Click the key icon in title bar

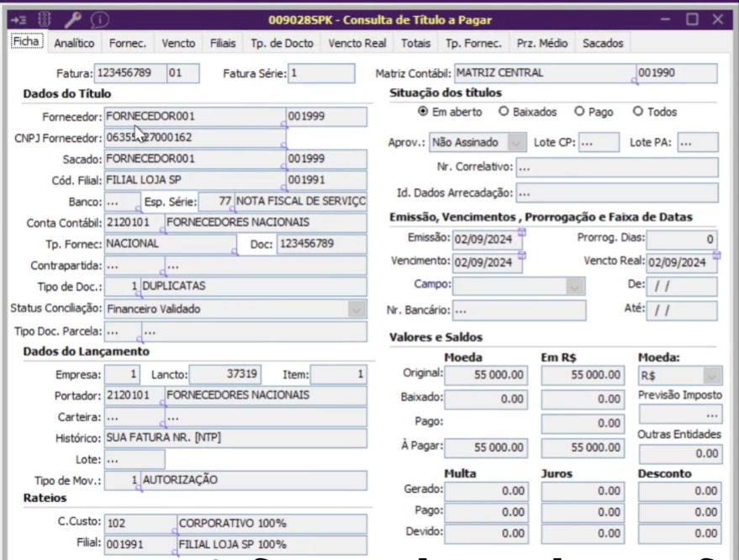point(73,18)
